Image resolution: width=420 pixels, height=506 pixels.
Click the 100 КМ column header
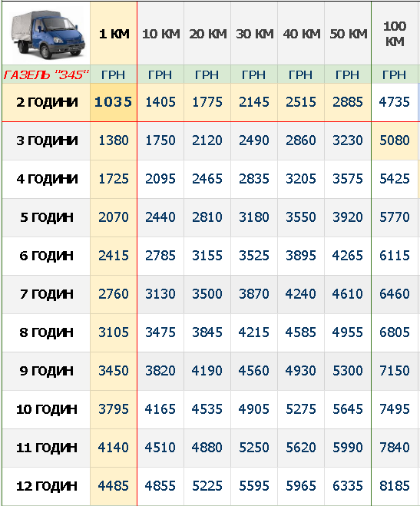click(395, 34)
